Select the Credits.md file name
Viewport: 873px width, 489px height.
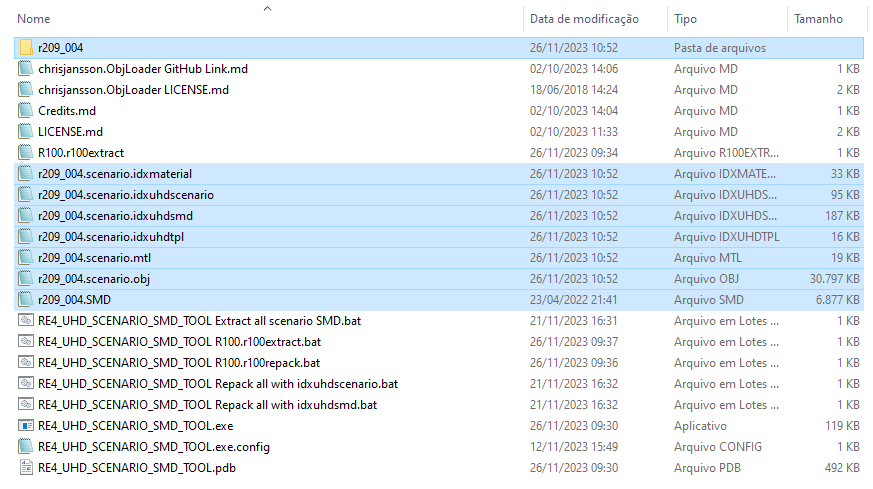pyautogui.click(x=67, y=111)
